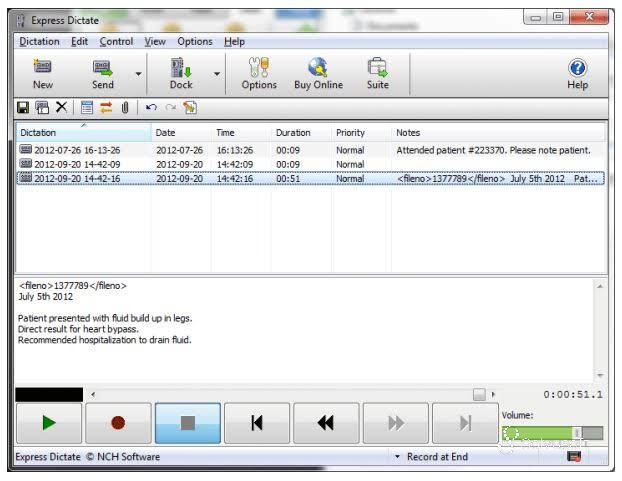The height and width of the screenshot is (481, 622).
Task: Open the dictation properties list icon
Action: coord(87,107)
